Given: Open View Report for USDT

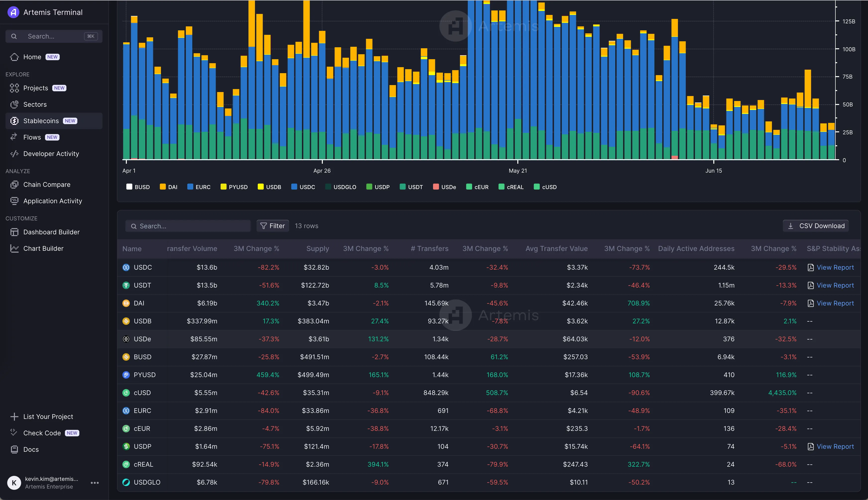Looking at the screenshot, I should [835, 285].
